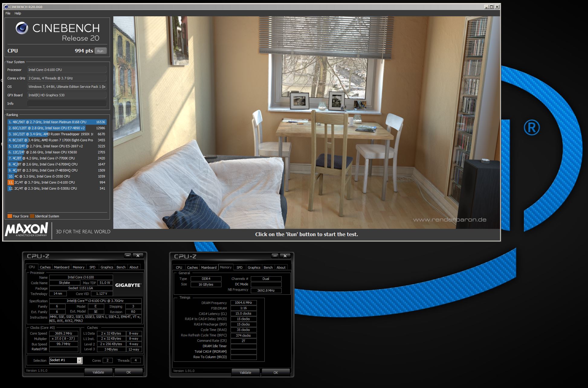Screen dimensions: 588x388
Task: Select ranking row Intel Core i7-7700K CPU
Action: click(57, 158)
